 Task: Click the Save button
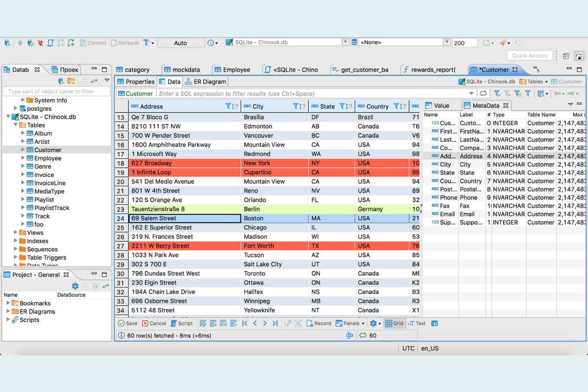(127, 323)
